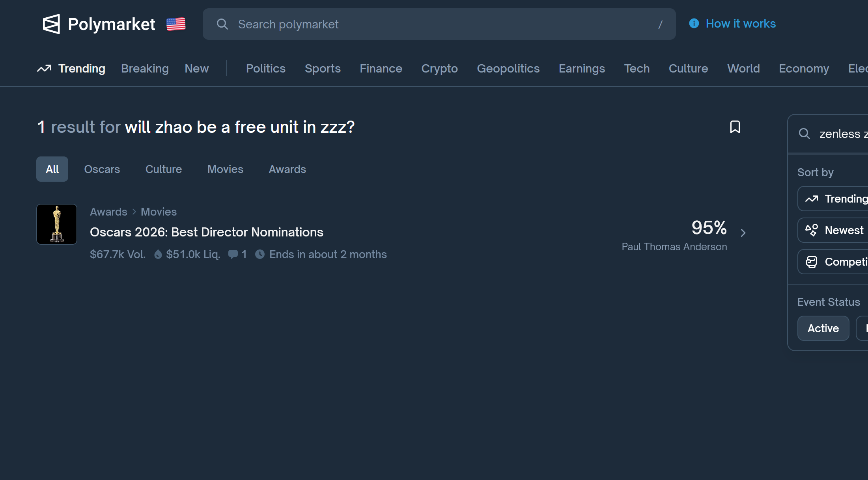This screenshot has height=480, width=868.
Task: Click the magnifier icon in top search bar
Action: (x=222, y=24)
